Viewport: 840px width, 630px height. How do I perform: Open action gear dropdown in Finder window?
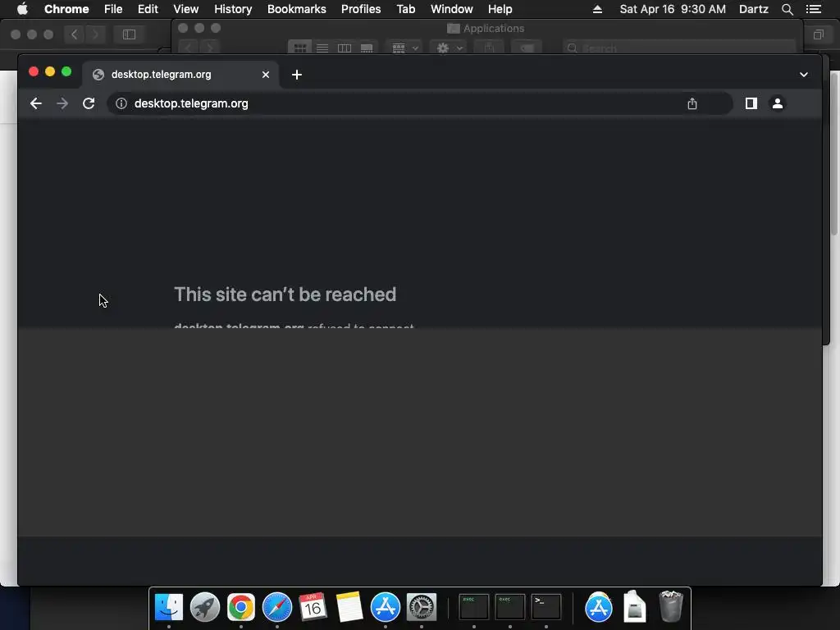[x=450, y=48]
